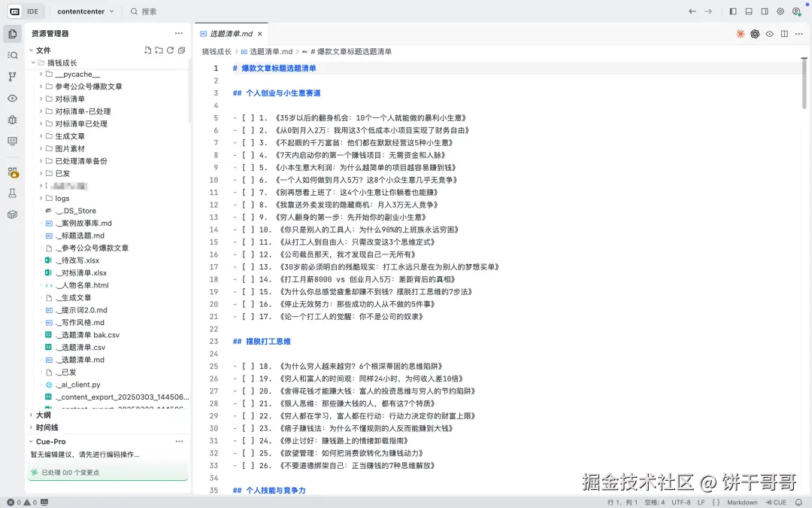Expand the 图片素材 folder
The image size is (812, 508).
tap(41, 149)
